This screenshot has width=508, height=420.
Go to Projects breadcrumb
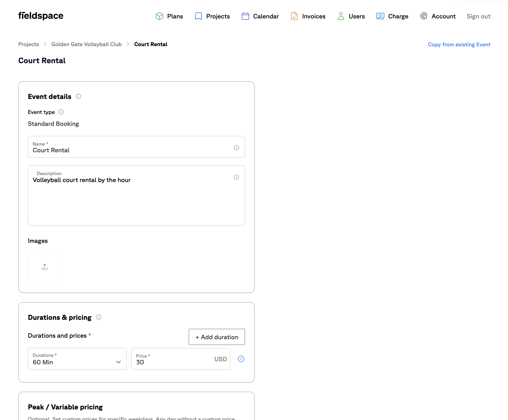point(28,44)
